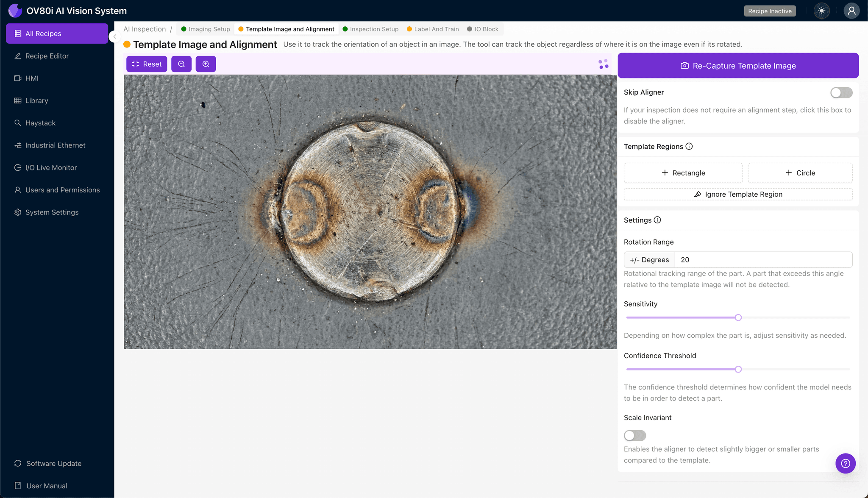868x498 pixels.
Task: Click the weld template image preview
Action: pos(370,212)
